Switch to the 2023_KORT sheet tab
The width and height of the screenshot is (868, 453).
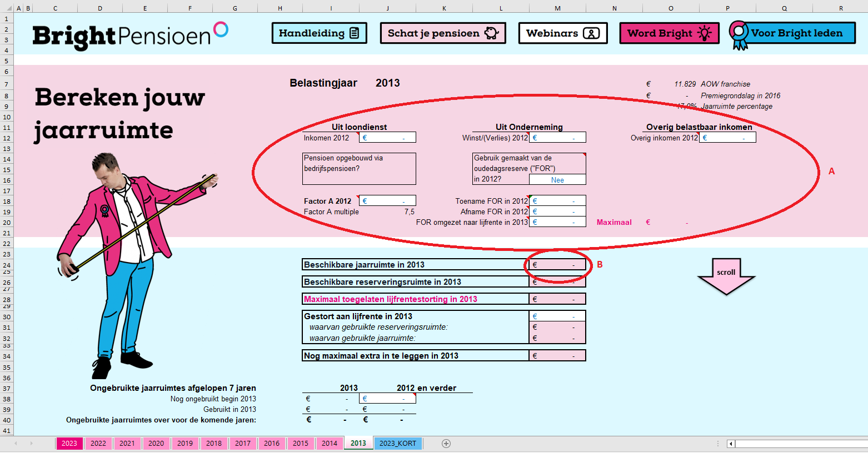(x=398, y=443)
